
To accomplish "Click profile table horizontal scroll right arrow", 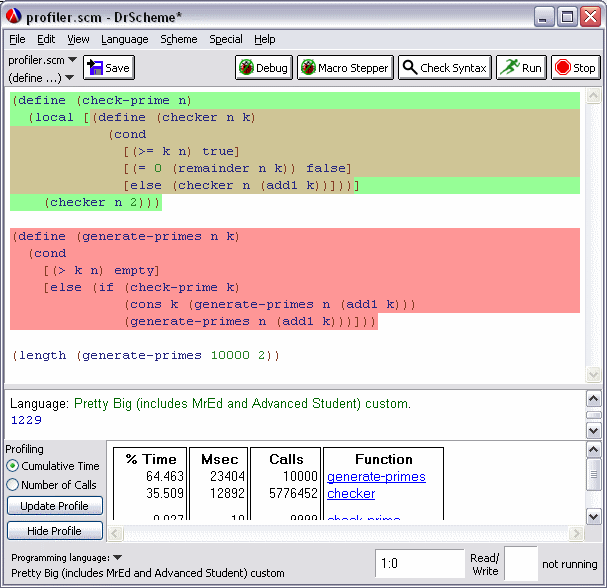I will tap(576, 533).
